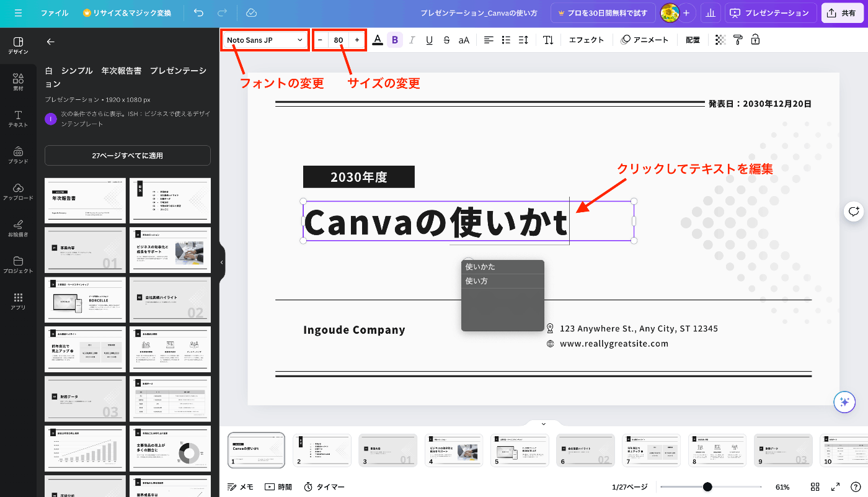Switch to vertical text direction

(548, 40)
